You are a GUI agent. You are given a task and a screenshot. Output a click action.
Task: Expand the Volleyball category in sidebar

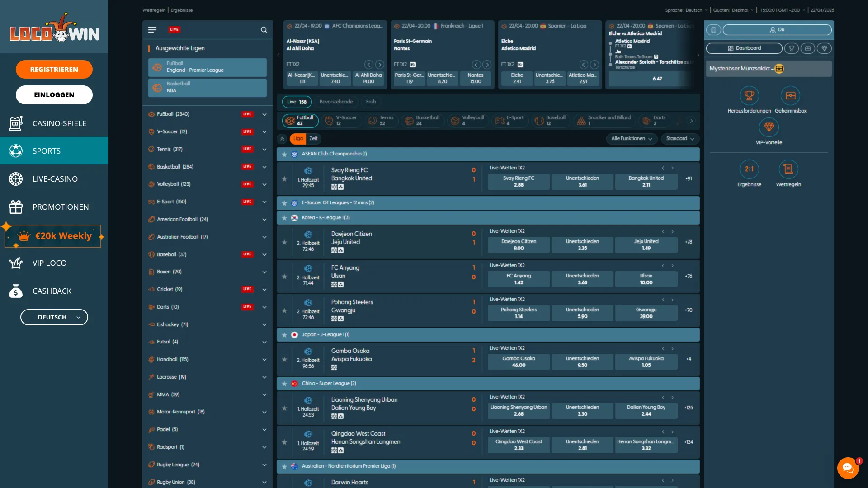[264, 184]
